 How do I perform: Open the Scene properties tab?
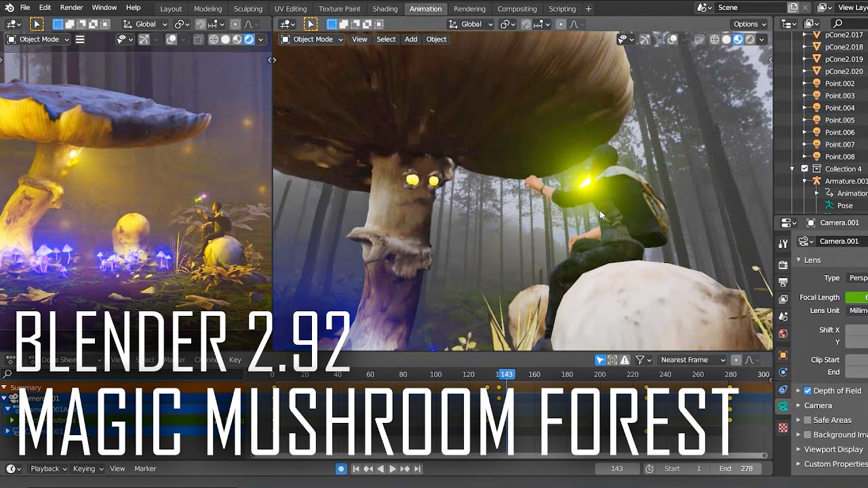coord(783,317)
